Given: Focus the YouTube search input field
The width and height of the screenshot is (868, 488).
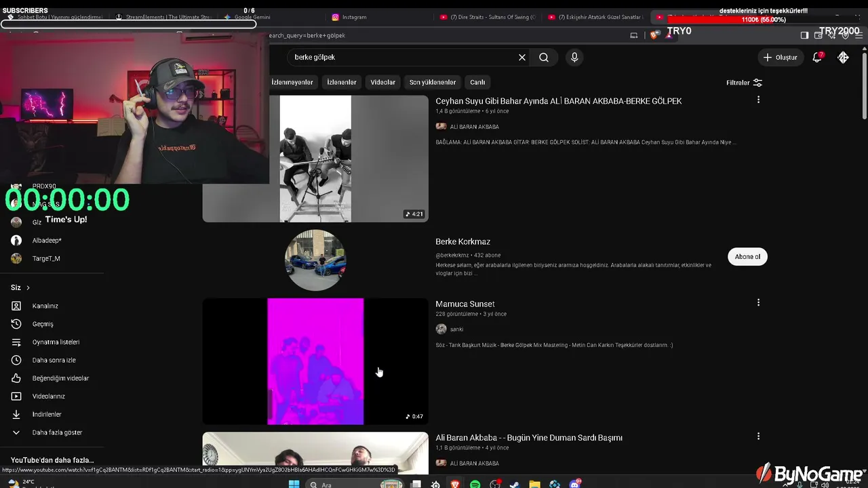Looking at the screenshot, I should (x=403, y=58).
